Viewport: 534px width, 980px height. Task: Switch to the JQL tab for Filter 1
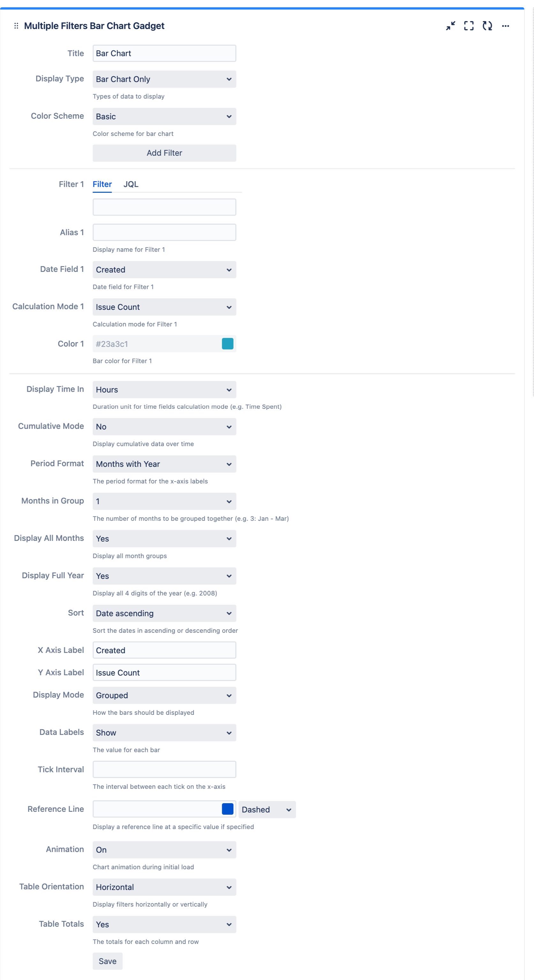pos(131,184)
